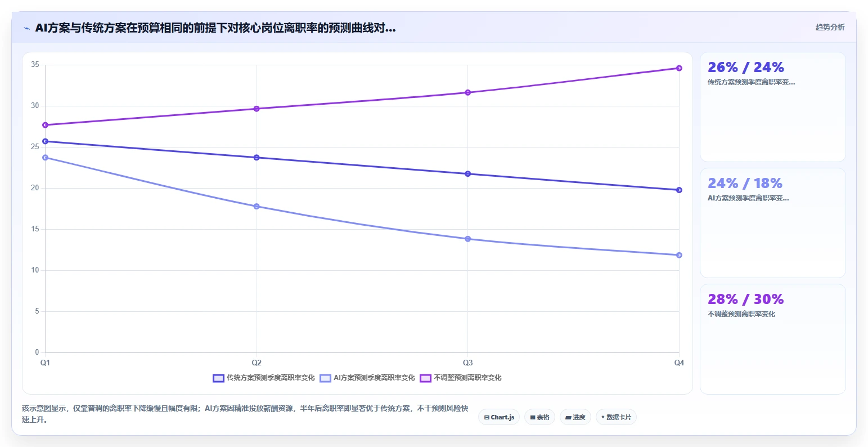868x447 pixels.
Task: Click the purple line Q1 data point
Action: click(45, 125)
